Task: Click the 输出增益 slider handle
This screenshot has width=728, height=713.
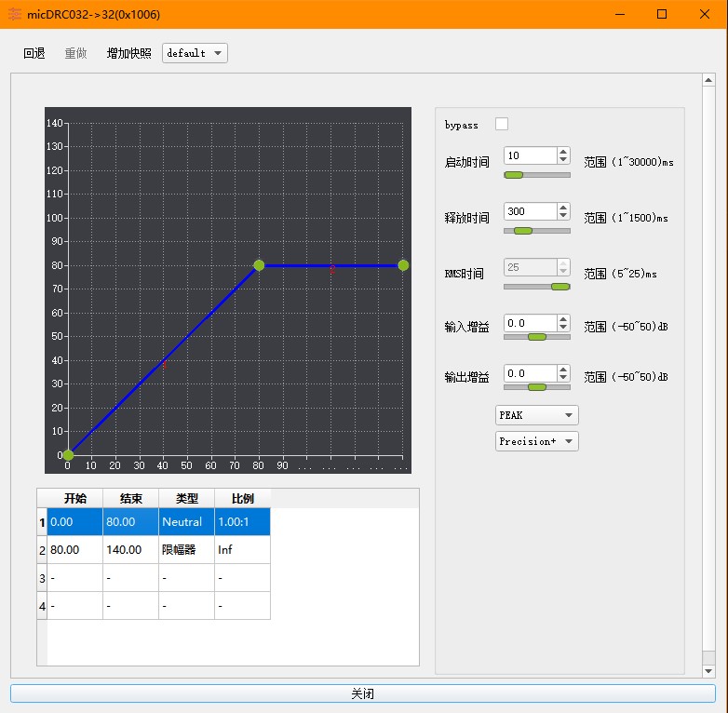Action: coord(537,387)
